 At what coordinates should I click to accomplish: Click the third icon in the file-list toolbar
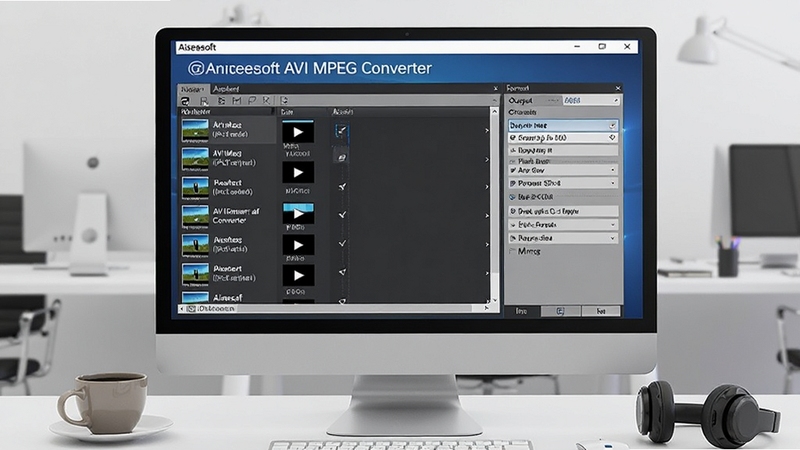tap(221, 101)
